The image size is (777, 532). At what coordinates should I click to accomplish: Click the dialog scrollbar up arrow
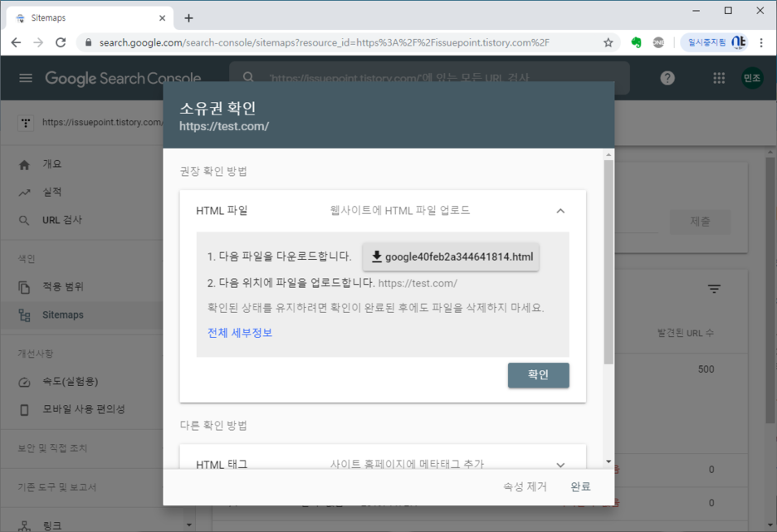608,155
